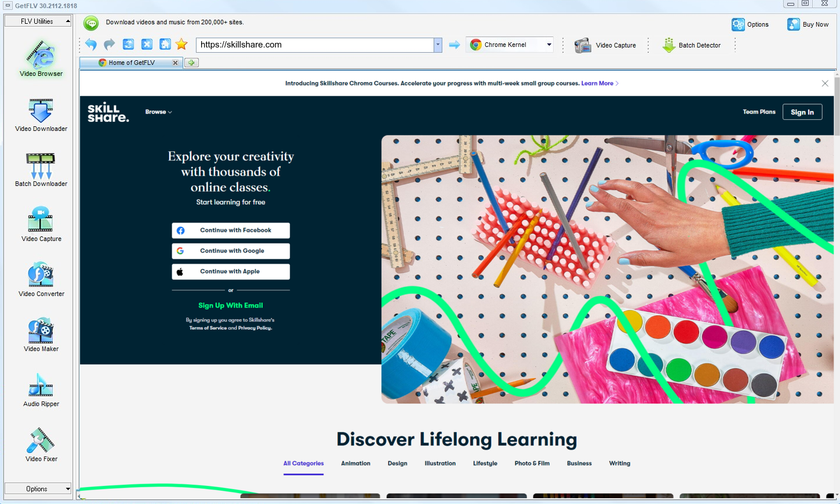Viewport: 840px width, 504px height.
Task: Expand the Options panel at sidebar bottom
Action: coord(38,489)
